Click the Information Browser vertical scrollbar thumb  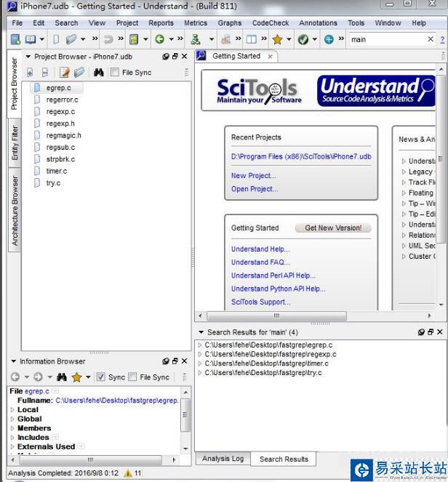[x=185, y=414]
